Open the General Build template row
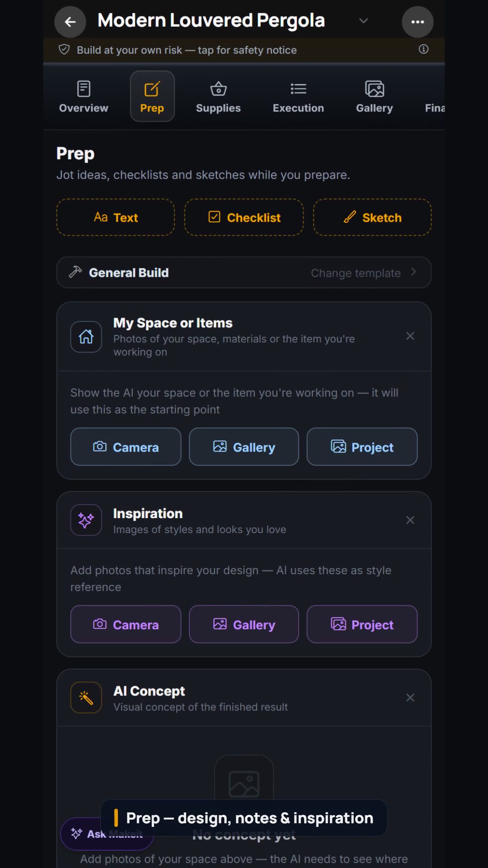 pos(244,272)
